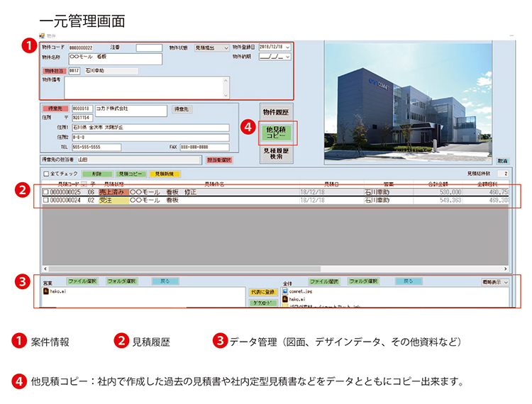532x404 pixels.
Task: Click the app icon in window title bar
Action: (42, 35)
